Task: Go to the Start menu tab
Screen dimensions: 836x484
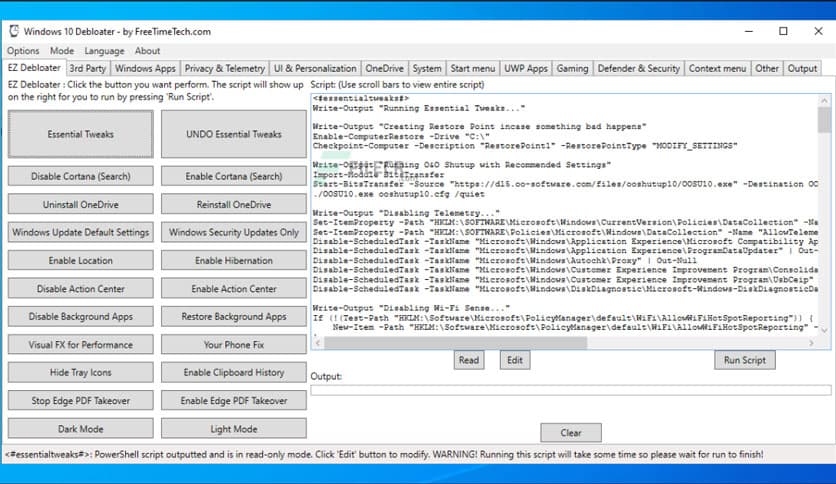Action: coord(472,68)
